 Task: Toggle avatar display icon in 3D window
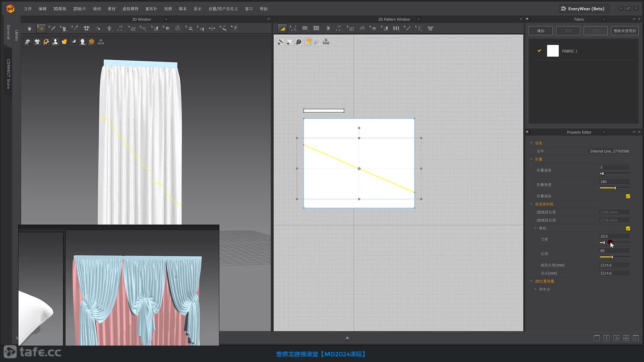55,42
